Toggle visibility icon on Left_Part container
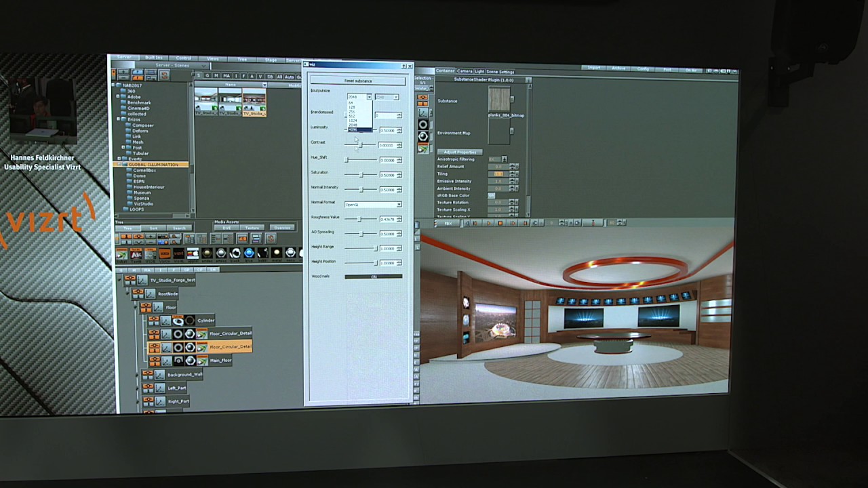The width and height of the screenshot is (868, 488). point(149,388)
